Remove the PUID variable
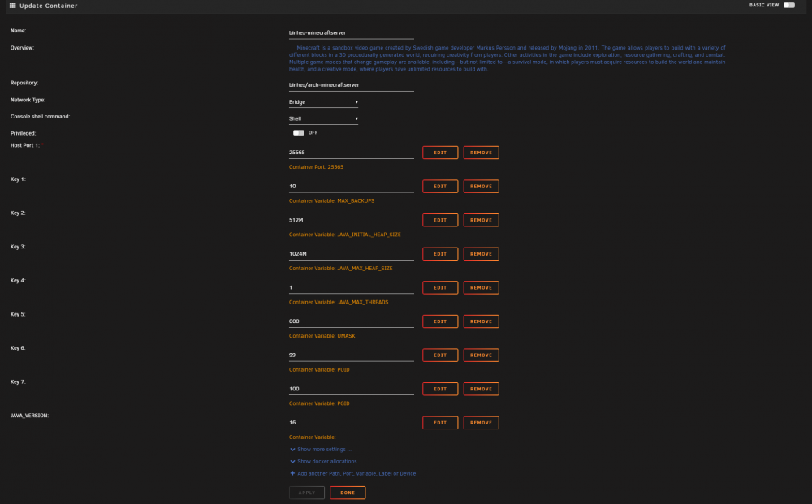The image size is (812, 504). coord(481,355)
